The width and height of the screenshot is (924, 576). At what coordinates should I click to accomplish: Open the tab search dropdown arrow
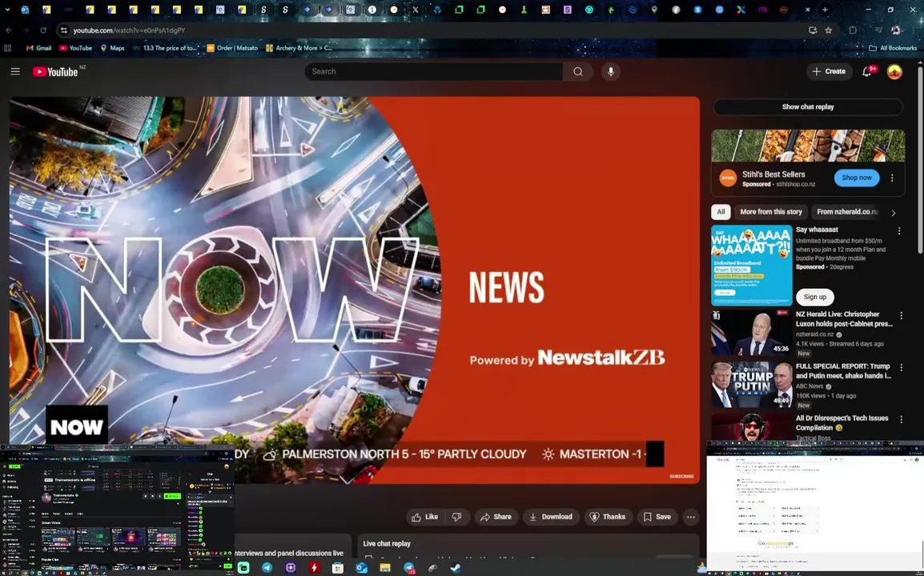tap(7, 10)
